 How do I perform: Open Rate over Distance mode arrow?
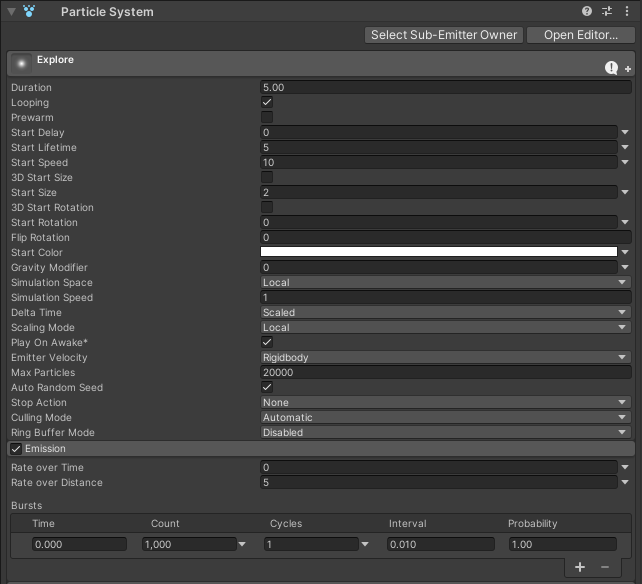(625, 482)
